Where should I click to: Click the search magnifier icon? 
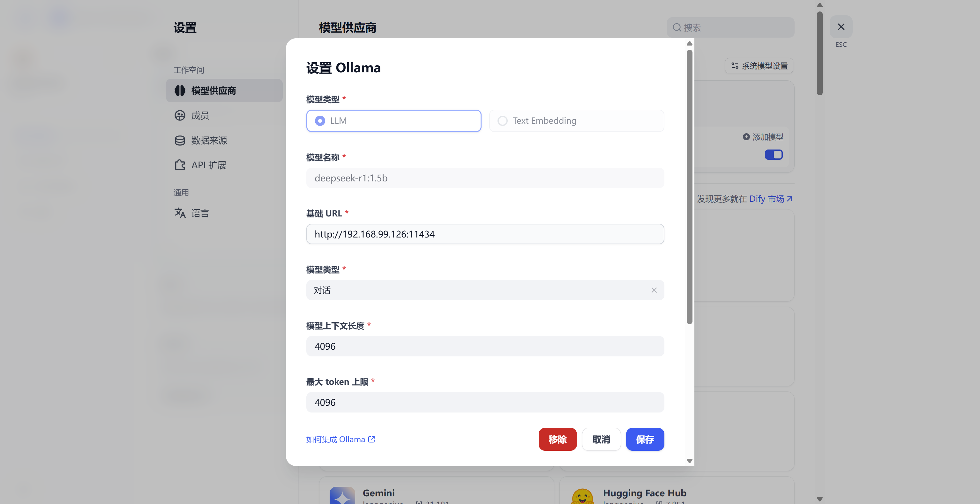pyautogui.click(x=677, y=27)
